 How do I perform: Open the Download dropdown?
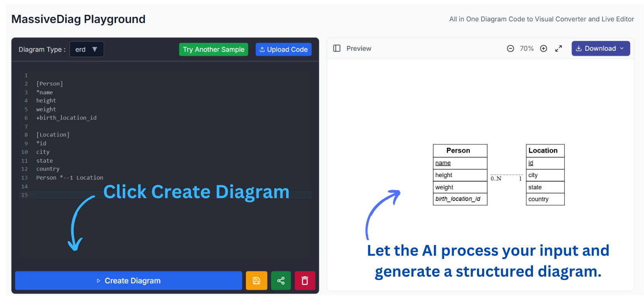pos(601,48)
